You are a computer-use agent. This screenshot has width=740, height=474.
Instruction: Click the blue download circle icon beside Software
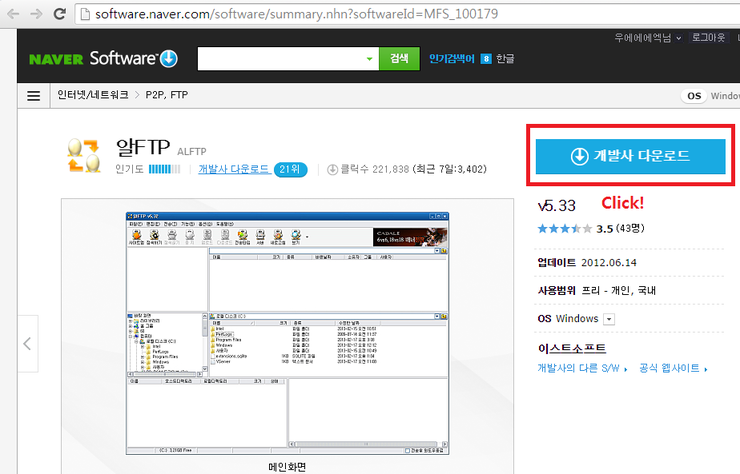[x=168, y=59]
